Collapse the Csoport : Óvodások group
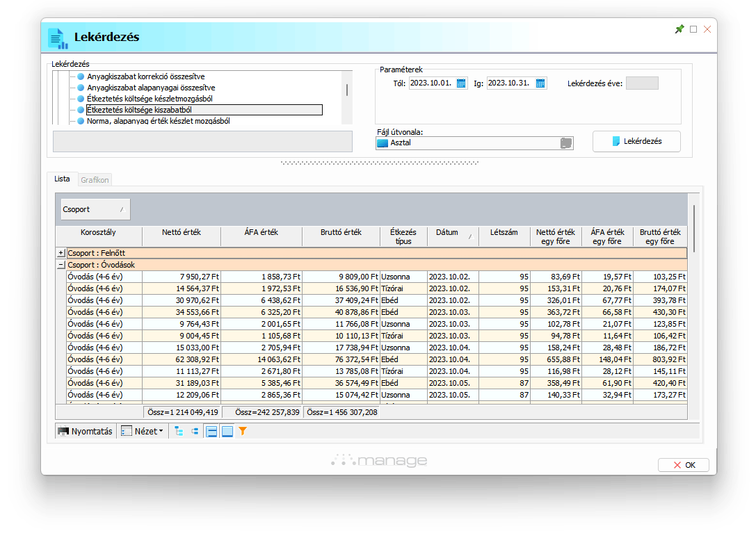Screen dimensions: 756x538 [x=61, y=265]
